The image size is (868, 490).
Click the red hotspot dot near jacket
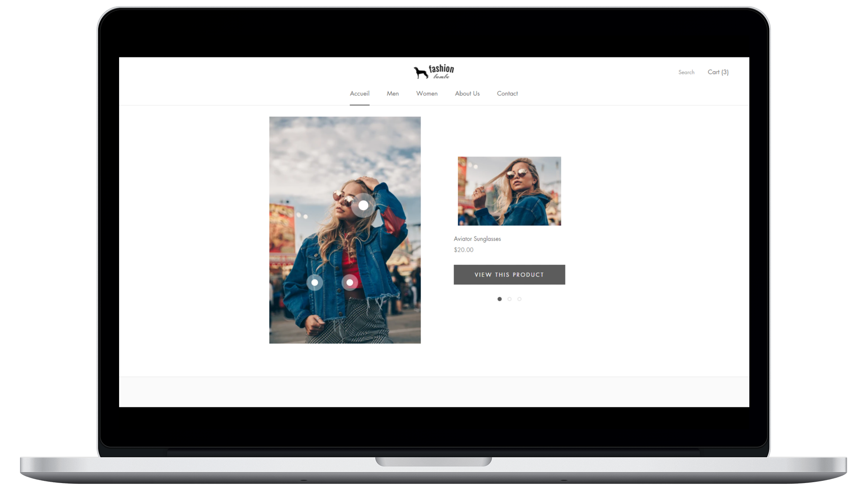350,282
